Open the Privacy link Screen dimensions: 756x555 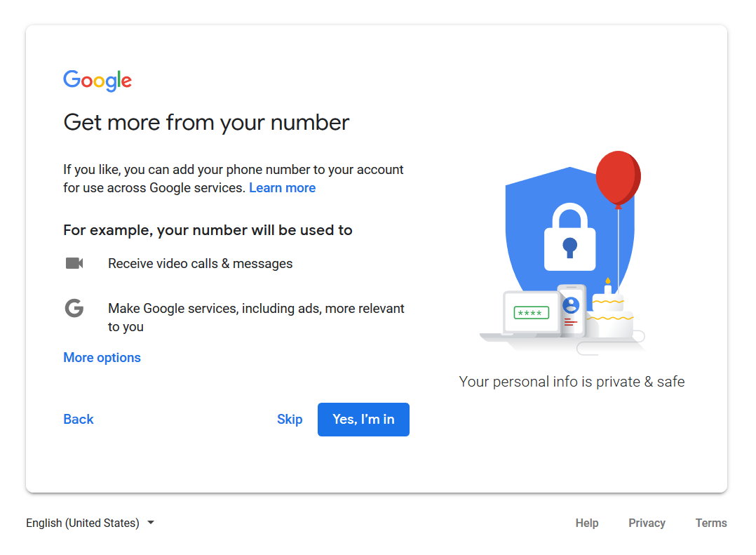647,523
